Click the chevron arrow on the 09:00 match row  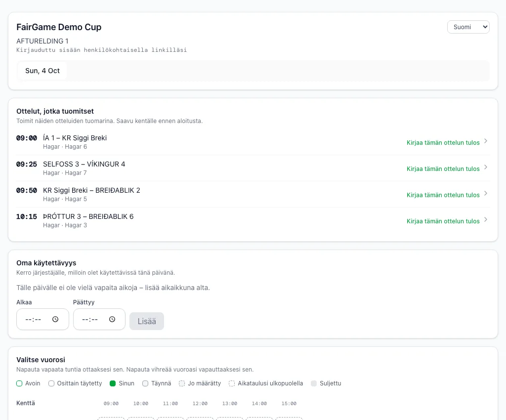click(x=486, y=141)
